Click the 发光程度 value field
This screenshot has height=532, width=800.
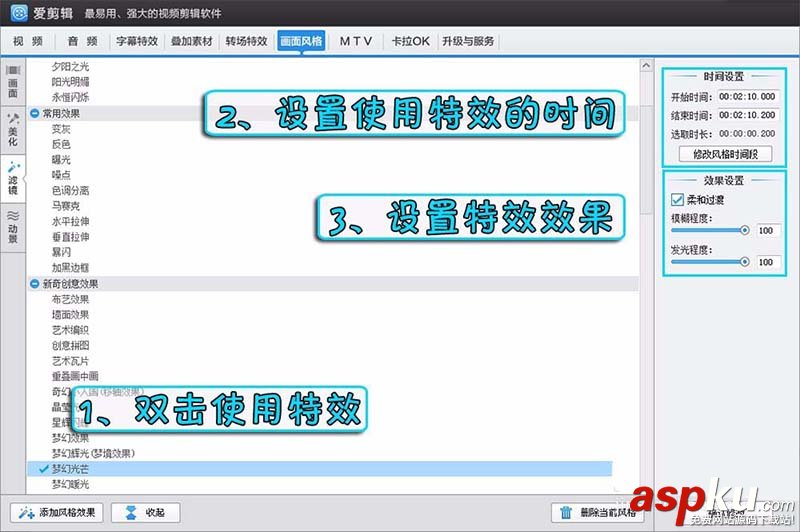(x=767, y=262)
